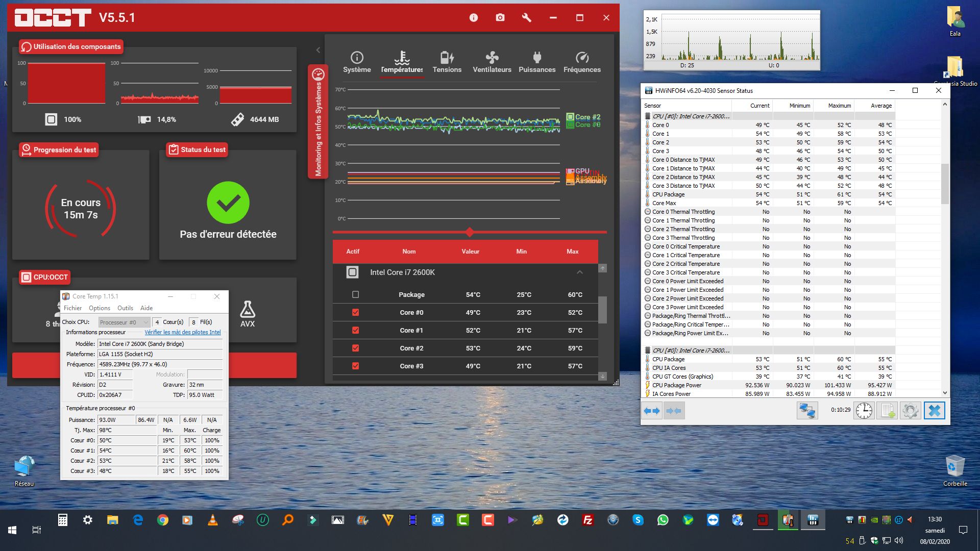Open the Eala user folder icon
Screen dimensions: 980x551
tap(955, 21)
